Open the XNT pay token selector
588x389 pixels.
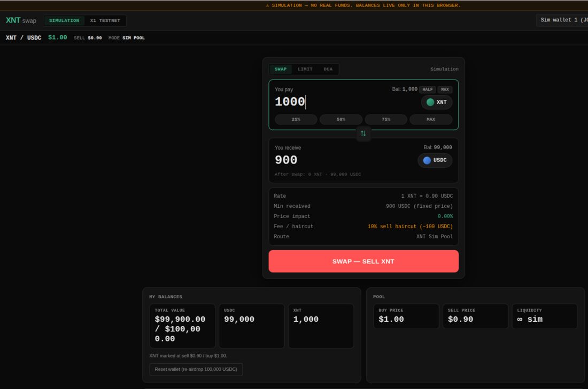click(437, 102)
